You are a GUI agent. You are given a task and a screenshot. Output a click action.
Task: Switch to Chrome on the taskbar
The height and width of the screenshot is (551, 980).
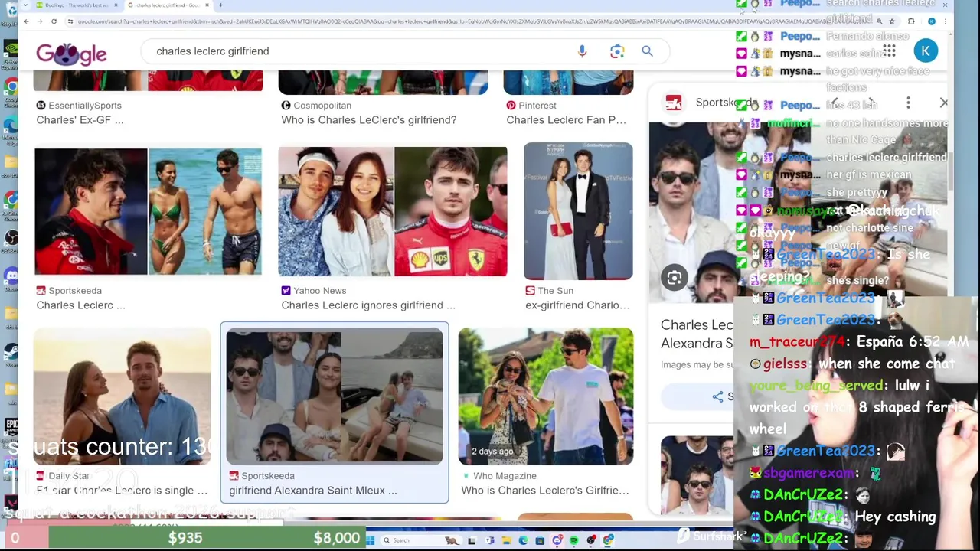[607, 540]
